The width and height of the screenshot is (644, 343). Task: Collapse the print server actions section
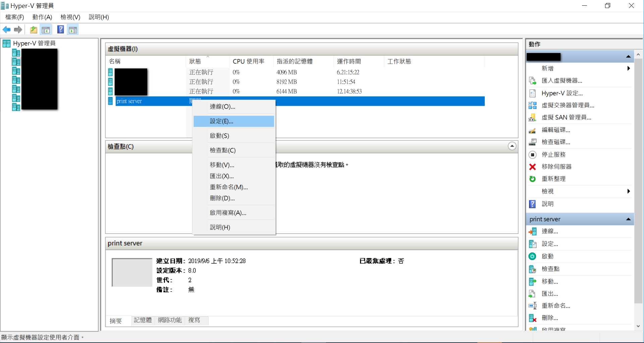(628, 219)
